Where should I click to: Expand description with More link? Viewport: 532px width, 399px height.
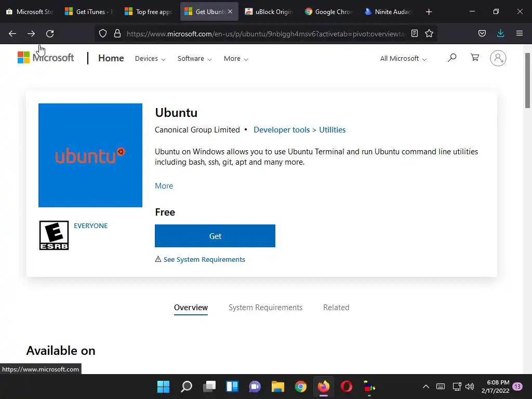164,186
